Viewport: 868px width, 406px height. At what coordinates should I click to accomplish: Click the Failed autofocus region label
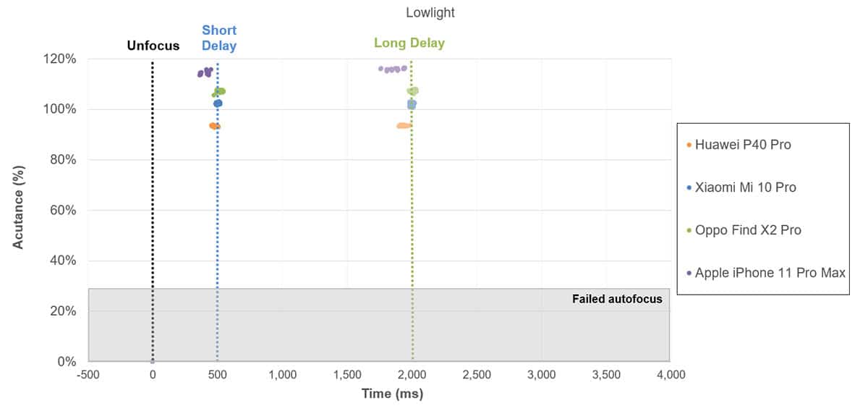coord(617,299)
